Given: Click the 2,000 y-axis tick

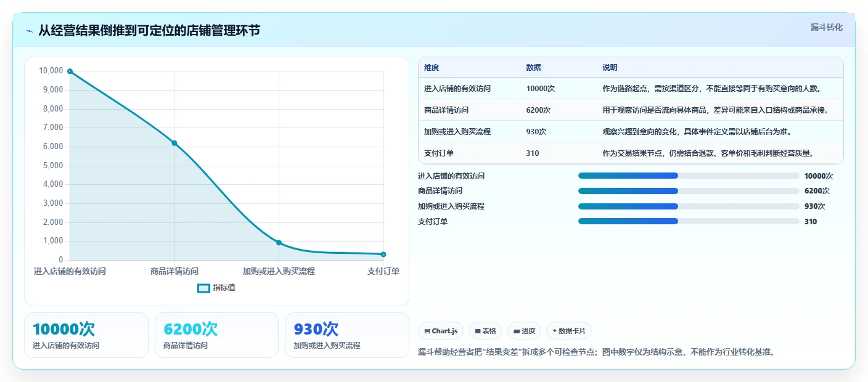Looking at the screenshot, I should click(x=53, y=222).
